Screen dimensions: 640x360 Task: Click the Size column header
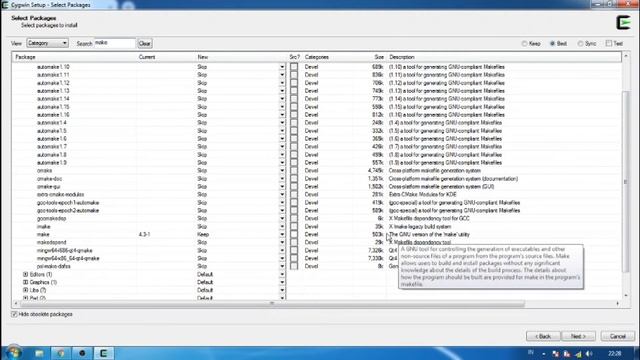(379, 57)
